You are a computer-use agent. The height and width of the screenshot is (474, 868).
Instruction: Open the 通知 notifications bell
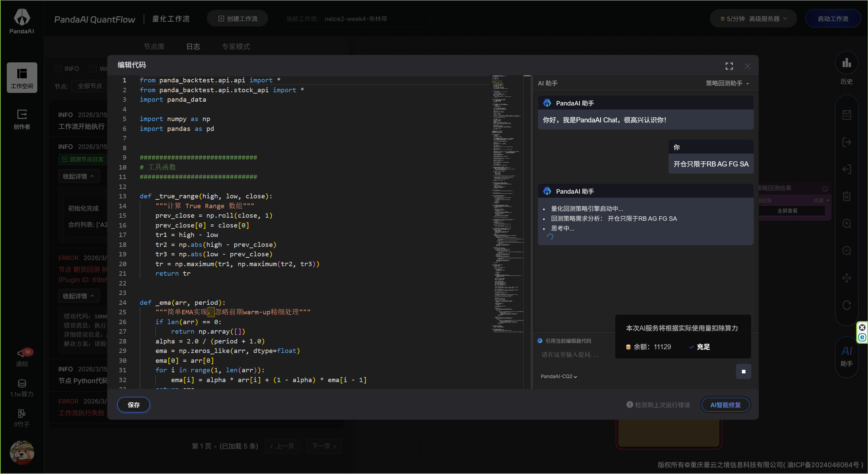coord(22,358)
